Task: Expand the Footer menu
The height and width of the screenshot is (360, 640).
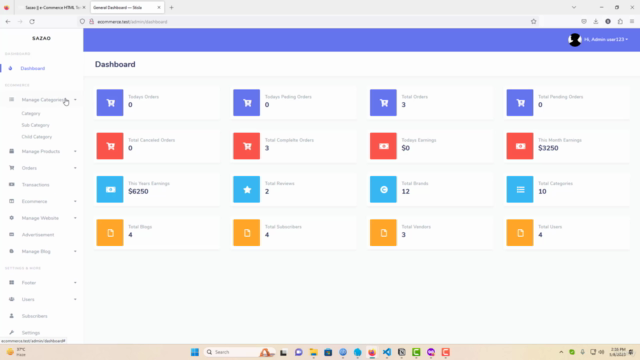Action: tap(42, 282)
